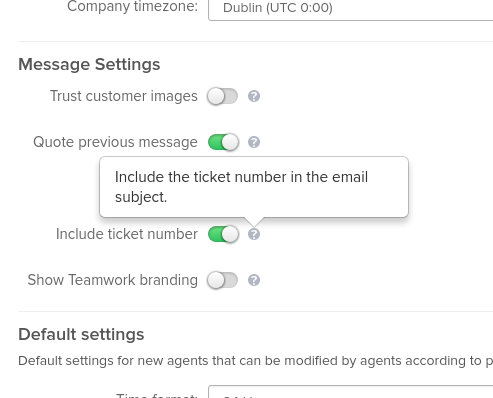The height and width of the screenshot is (398, 493).
Task: Click the Show Teamwork branding label
Action: [113, 280]
